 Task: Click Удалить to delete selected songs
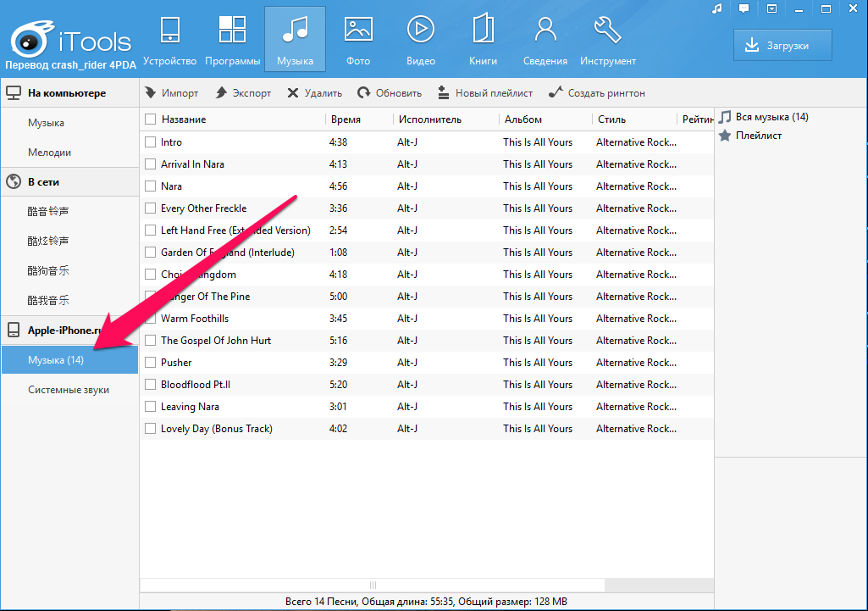[x=314, y=93]
